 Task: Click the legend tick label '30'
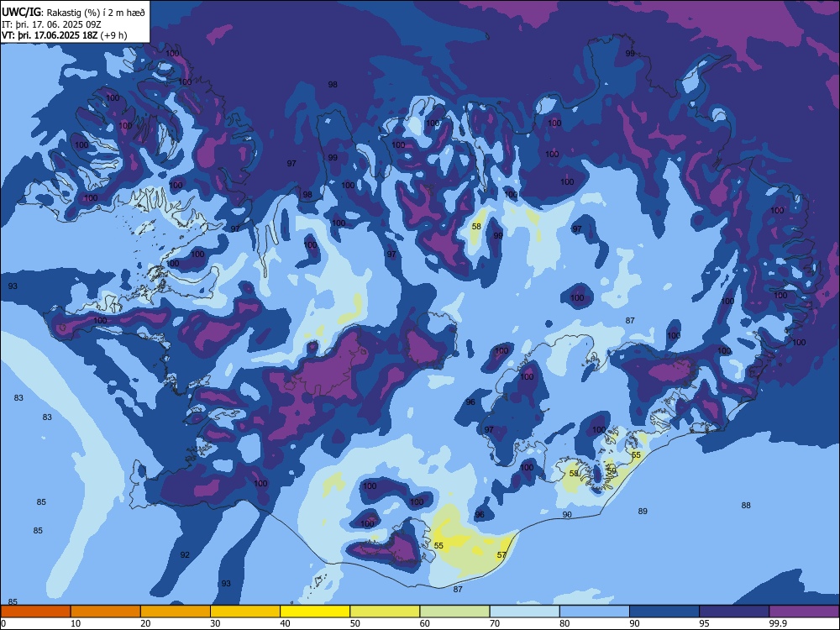[215, 623]
